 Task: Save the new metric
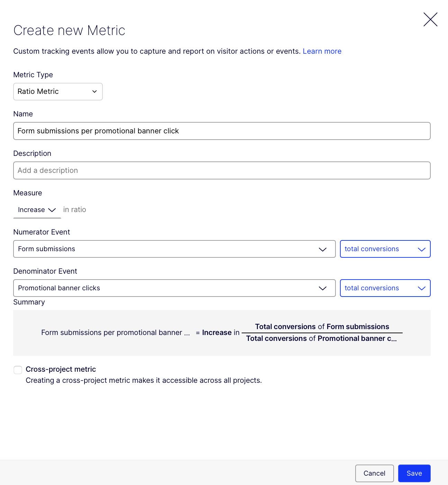pos(414,473)
